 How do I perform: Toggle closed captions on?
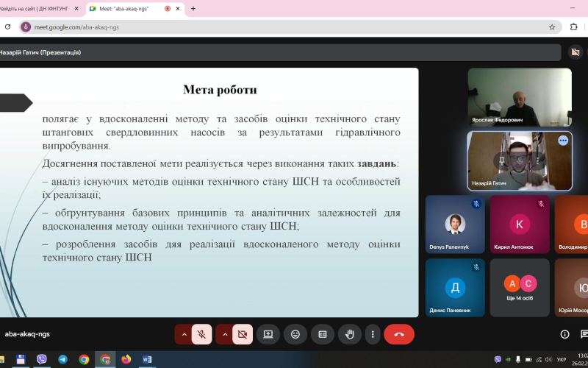coord(322,334)
